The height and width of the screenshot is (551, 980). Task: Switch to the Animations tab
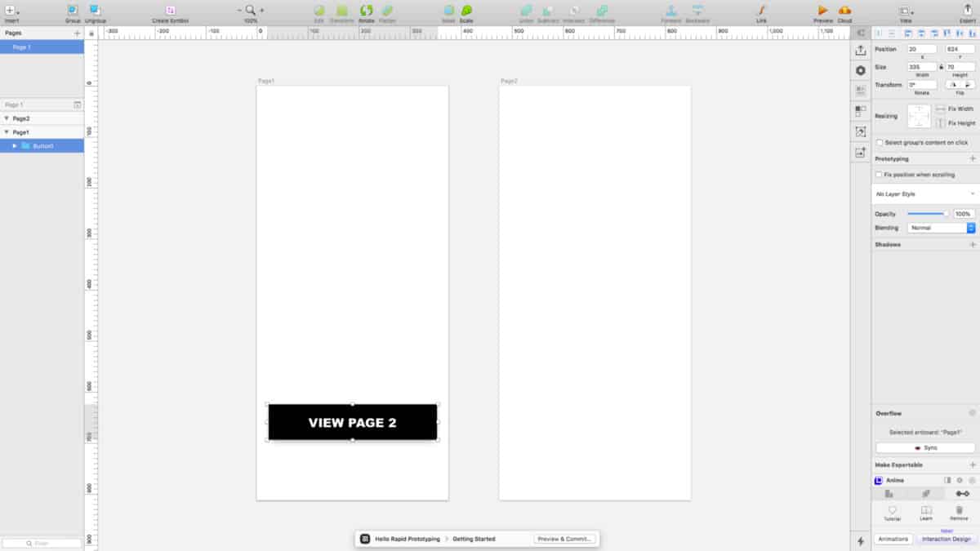(894, 540)
